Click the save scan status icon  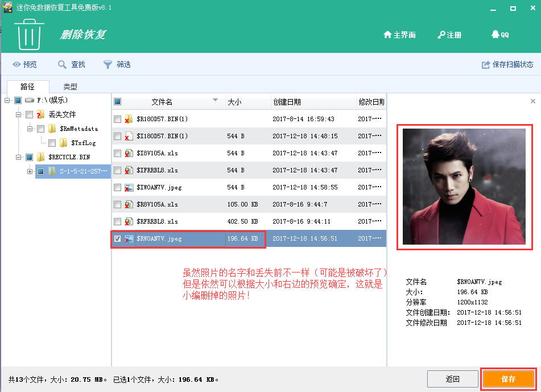coord(486,64)
